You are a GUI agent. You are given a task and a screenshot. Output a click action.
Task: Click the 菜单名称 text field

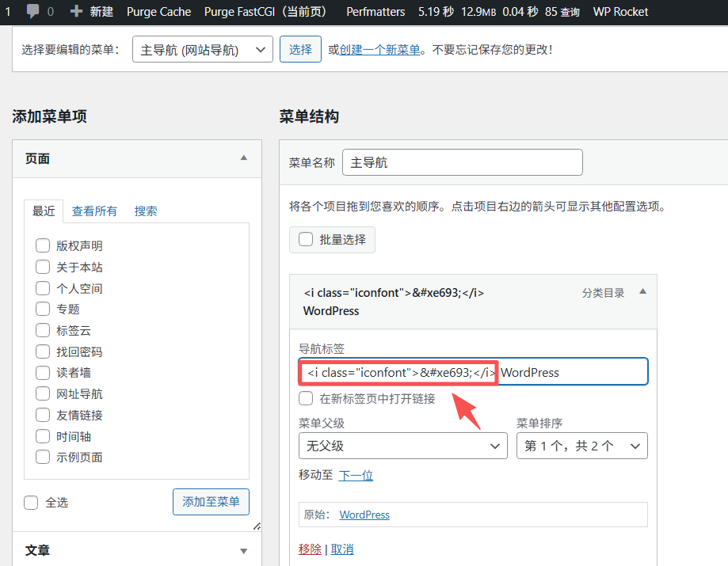tap(462, 162)
